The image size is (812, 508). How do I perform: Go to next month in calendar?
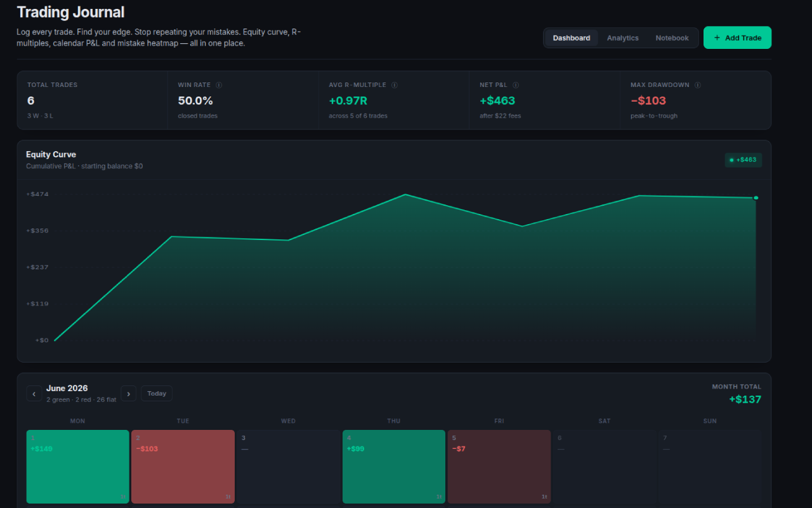point(129,394)
